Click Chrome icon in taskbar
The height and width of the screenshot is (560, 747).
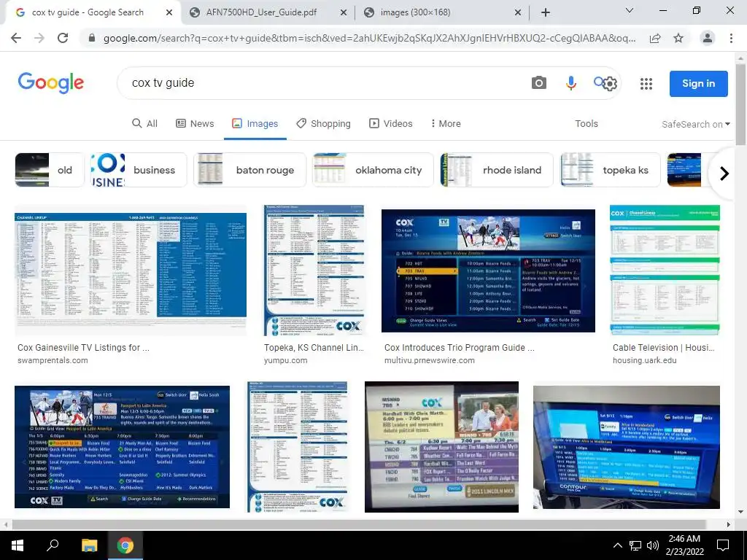tap(125, 545)
